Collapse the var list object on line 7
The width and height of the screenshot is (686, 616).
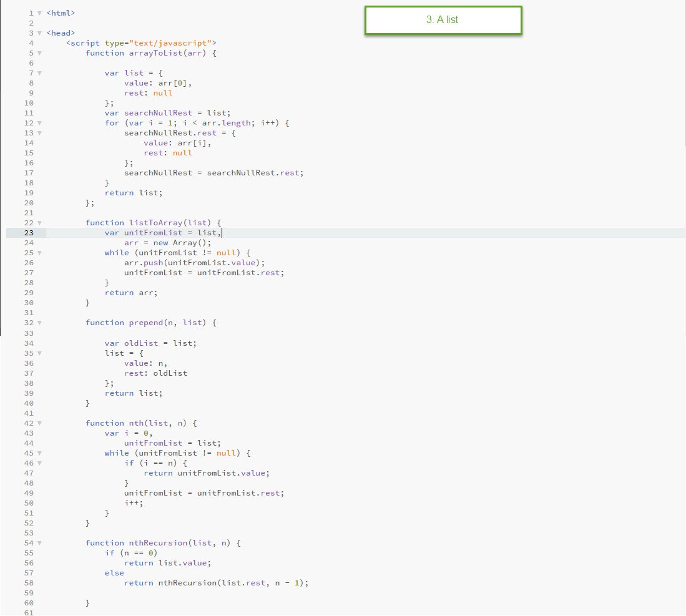tap(39, 73)
